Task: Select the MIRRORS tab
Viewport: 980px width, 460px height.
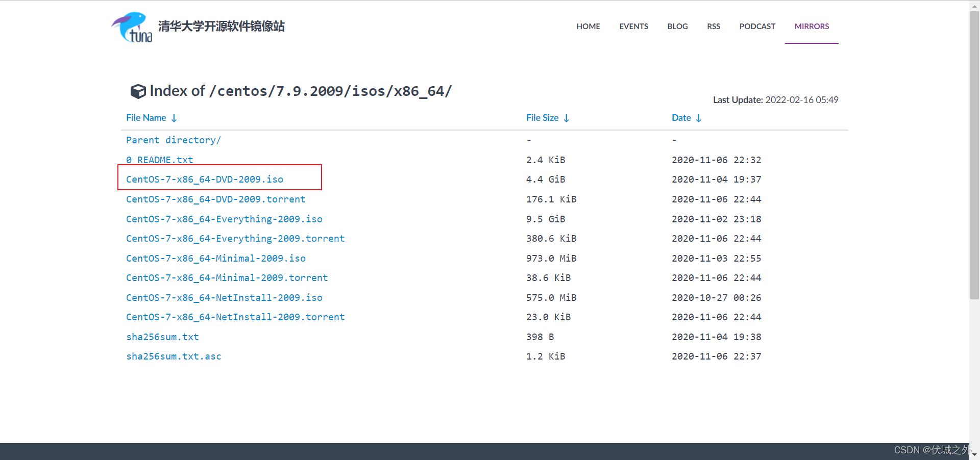Action: click(x=812, y=27)
